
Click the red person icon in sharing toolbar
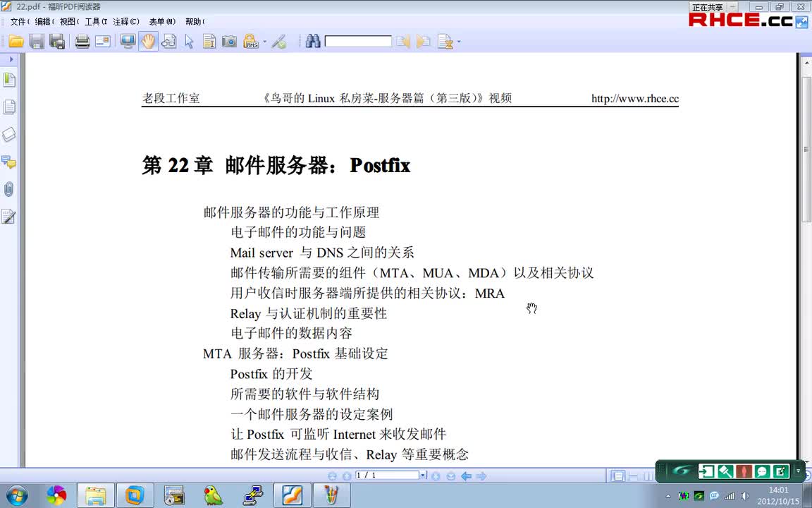(743, 471)
